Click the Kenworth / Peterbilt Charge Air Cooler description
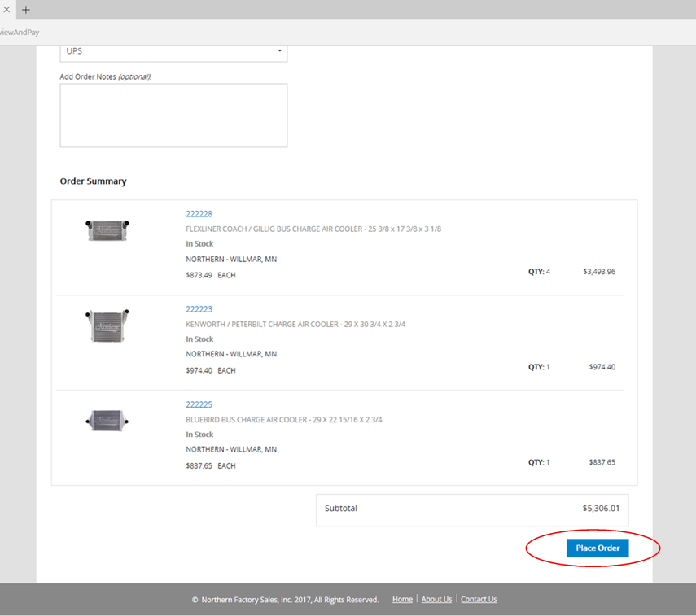Viewport: 696px width, 616px height. coord(295,325)
